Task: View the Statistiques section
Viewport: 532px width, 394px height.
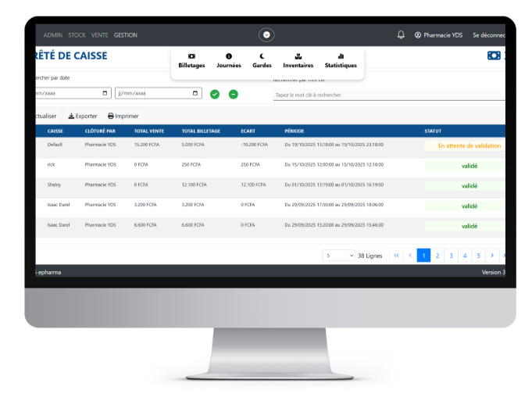Action: pos(341,61)
